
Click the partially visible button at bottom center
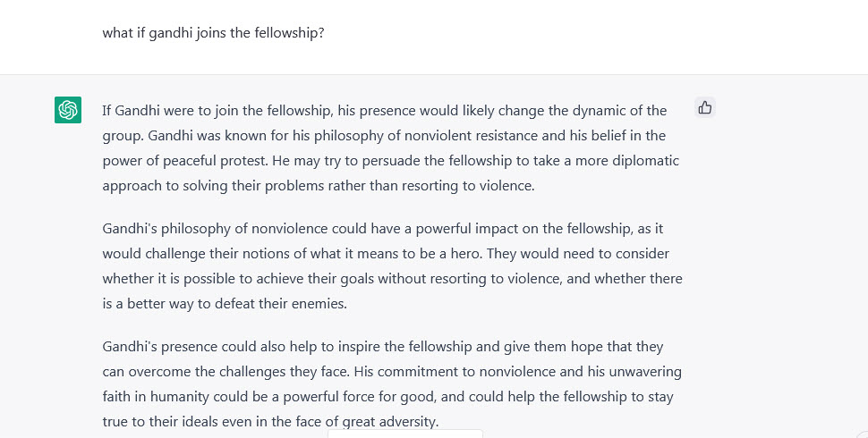(404, 434)
